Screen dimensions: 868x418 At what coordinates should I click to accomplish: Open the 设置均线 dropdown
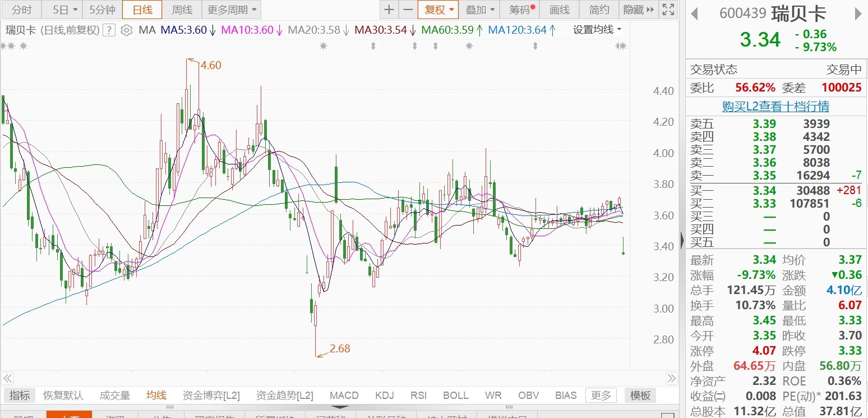pyautogui.click(x=597, y=30)
